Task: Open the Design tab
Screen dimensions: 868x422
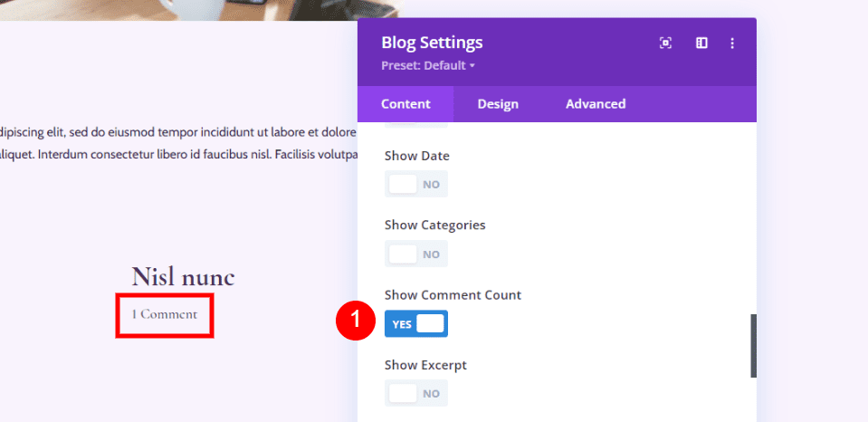Action: [498, 104]
